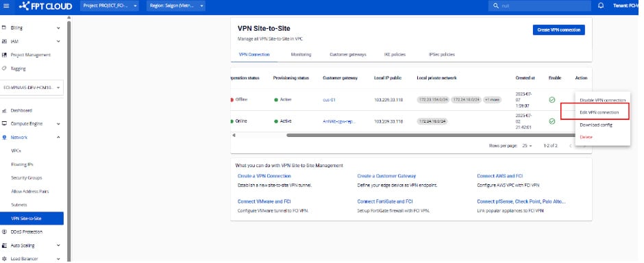Open the Region Saigon dropdown

pos(176,6)
